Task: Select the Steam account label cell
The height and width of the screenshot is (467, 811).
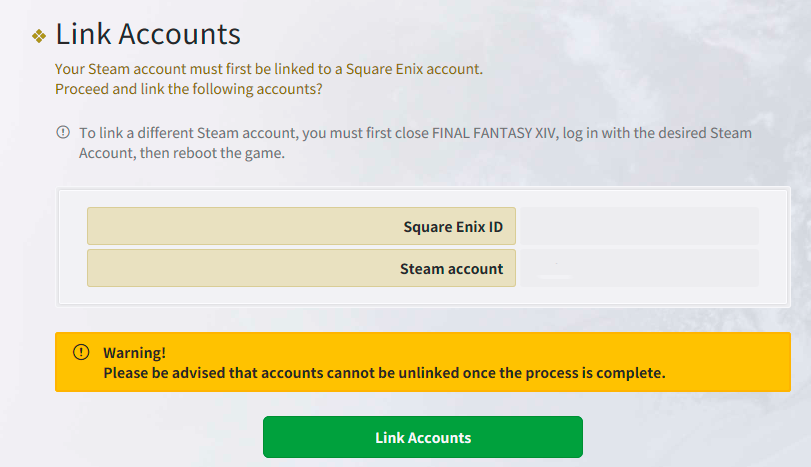Action: 301,268
